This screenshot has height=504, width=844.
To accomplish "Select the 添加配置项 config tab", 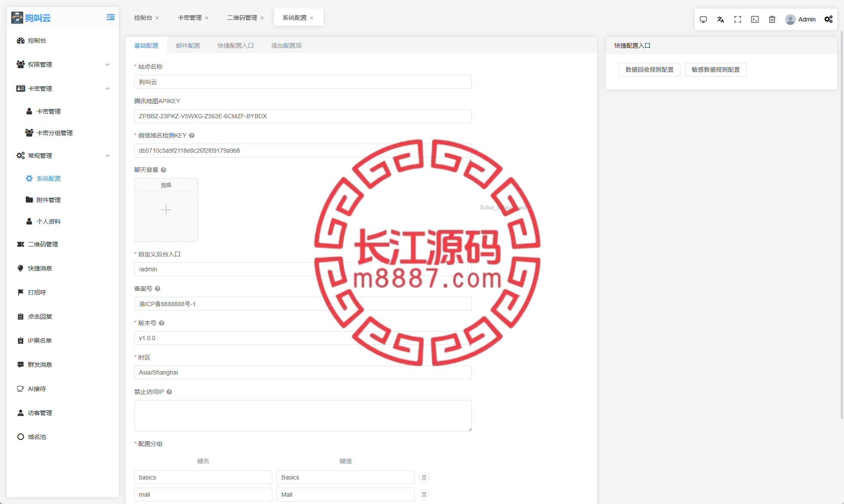I will tap(286, 46).
